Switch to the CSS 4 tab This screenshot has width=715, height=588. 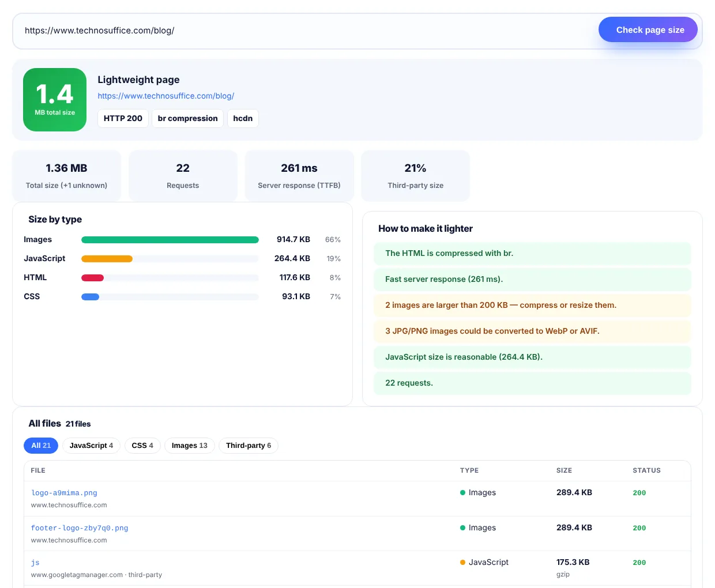point(142,446)
